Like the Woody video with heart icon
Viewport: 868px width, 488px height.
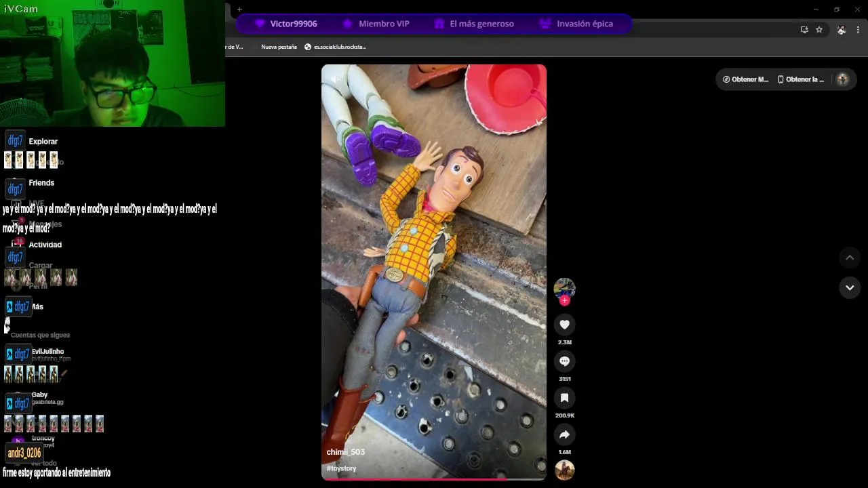(x=564, y=325)
